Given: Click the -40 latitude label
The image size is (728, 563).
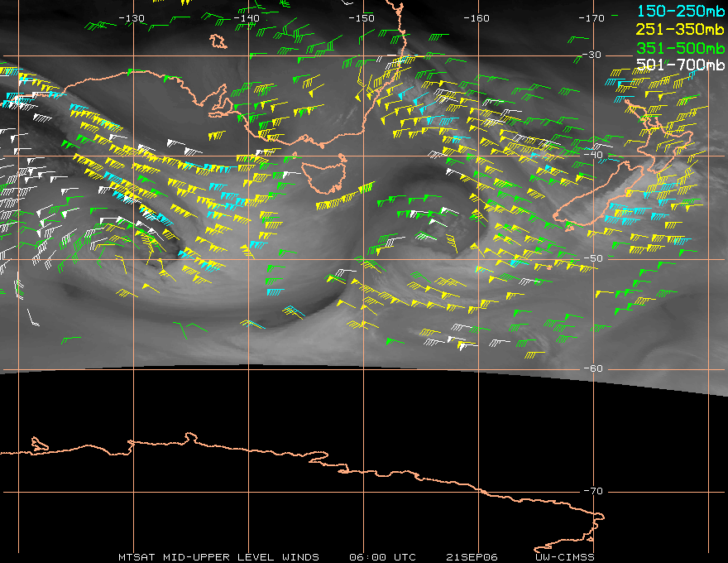Looking at the screenshot, I should (x=592, y=156).
